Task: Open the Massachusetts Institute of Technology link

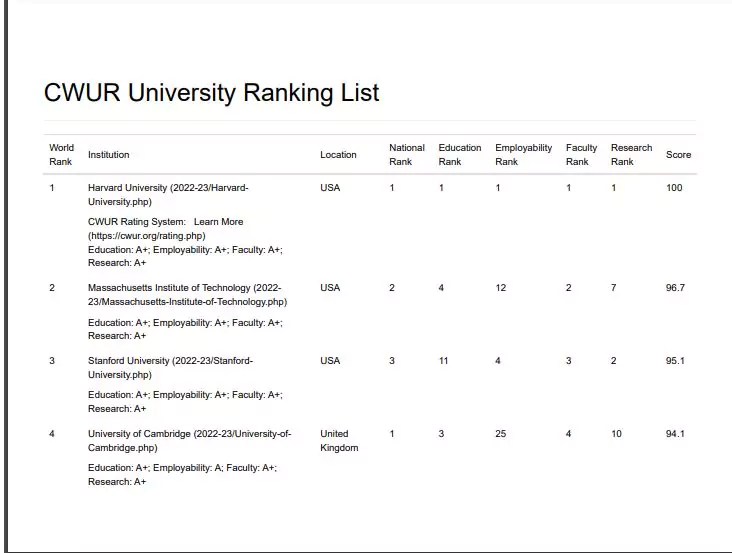Action: click(187, 294)
